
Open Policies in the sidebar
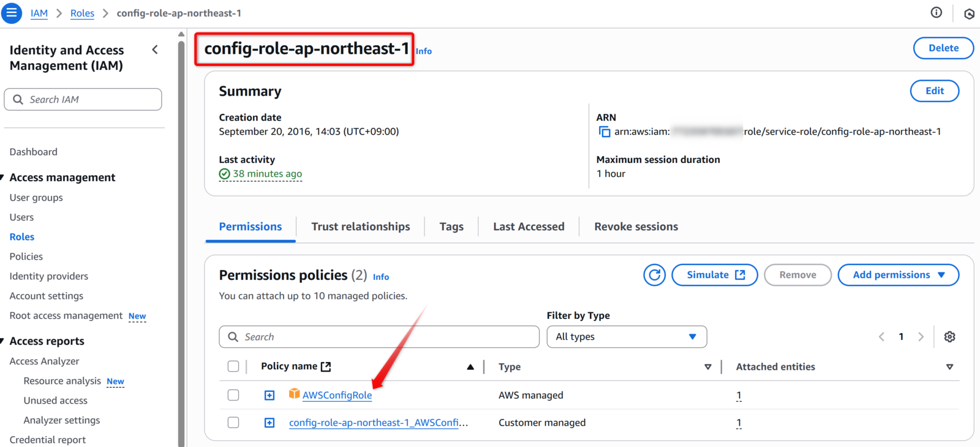(26, 257)
